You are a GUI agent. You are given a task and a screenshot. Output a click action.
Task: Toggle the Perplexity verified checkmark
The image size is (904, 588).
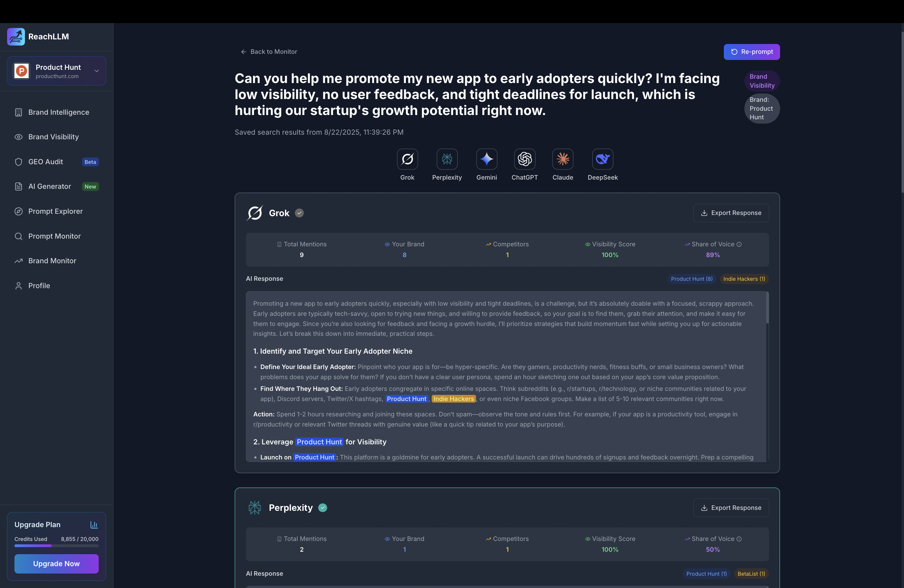[x=323, y=508]
